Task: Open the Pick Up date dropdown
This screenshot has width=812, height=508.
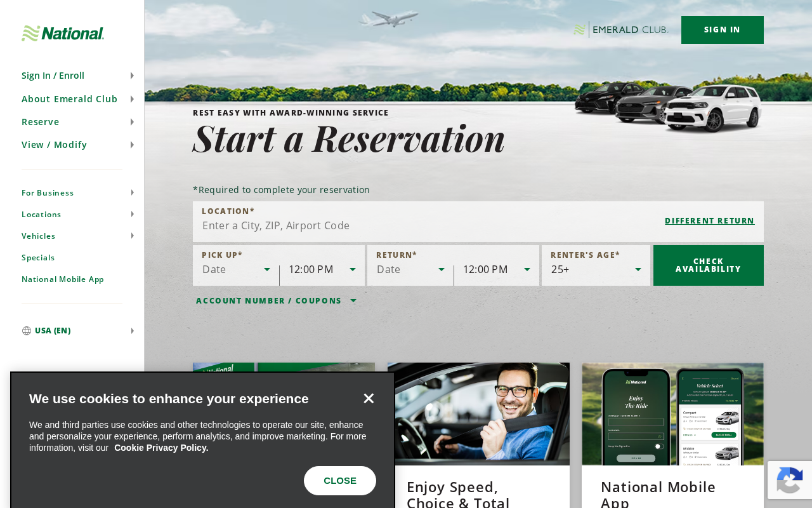Action: coord(236,269)
